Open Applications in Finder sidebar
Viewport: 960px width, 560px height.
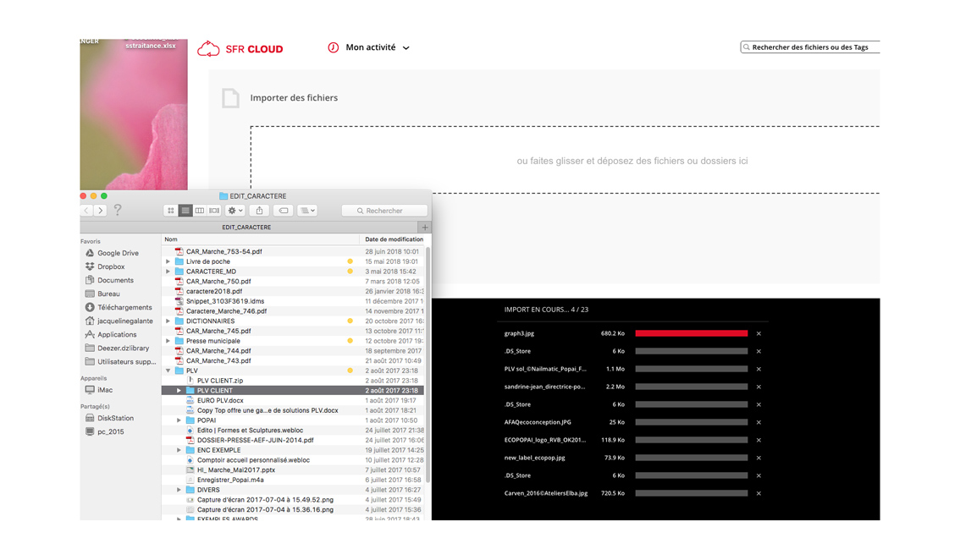click(111, 334)
